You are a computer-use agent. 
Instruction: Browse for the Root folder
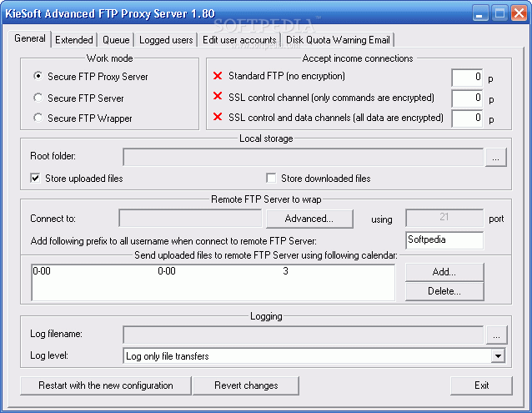[495, 157]
